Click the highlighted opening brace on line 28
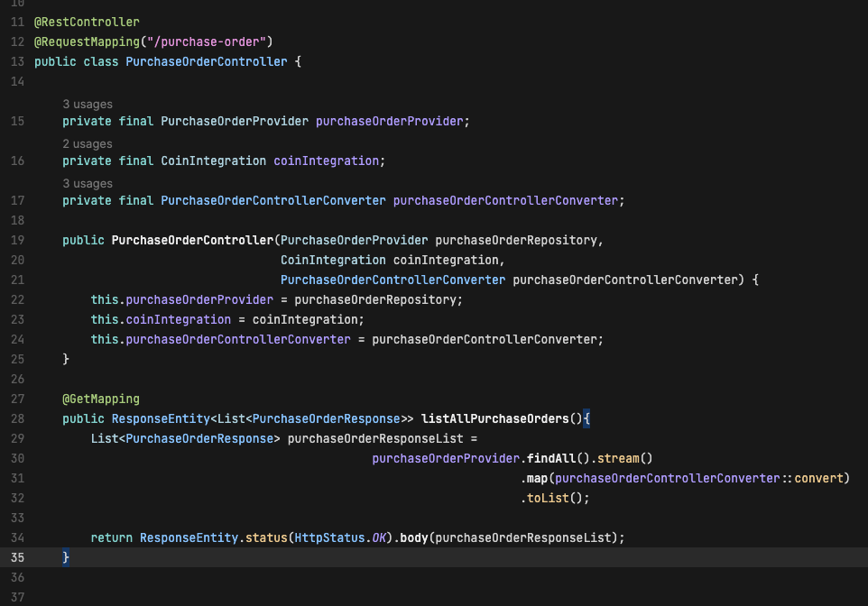 [586, 419]
